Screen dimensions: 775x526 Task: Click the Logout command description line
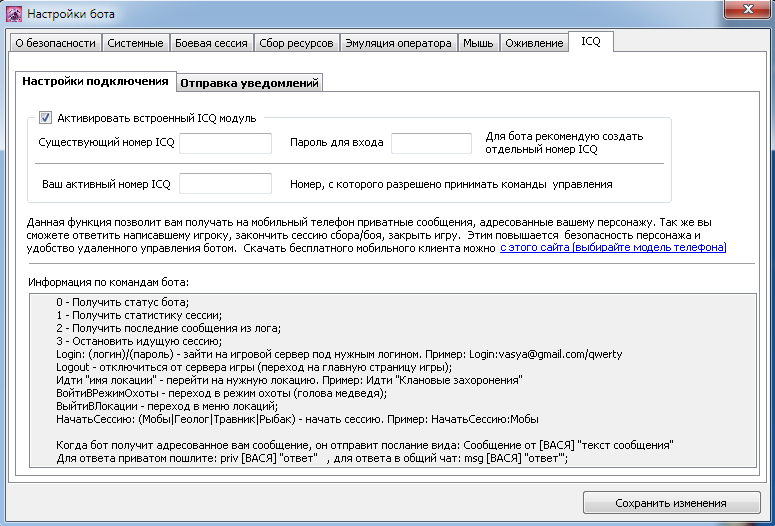254,367
